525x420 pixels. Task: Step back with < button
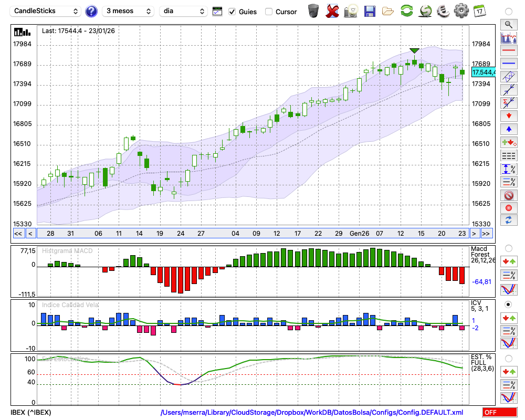point(30,234)
